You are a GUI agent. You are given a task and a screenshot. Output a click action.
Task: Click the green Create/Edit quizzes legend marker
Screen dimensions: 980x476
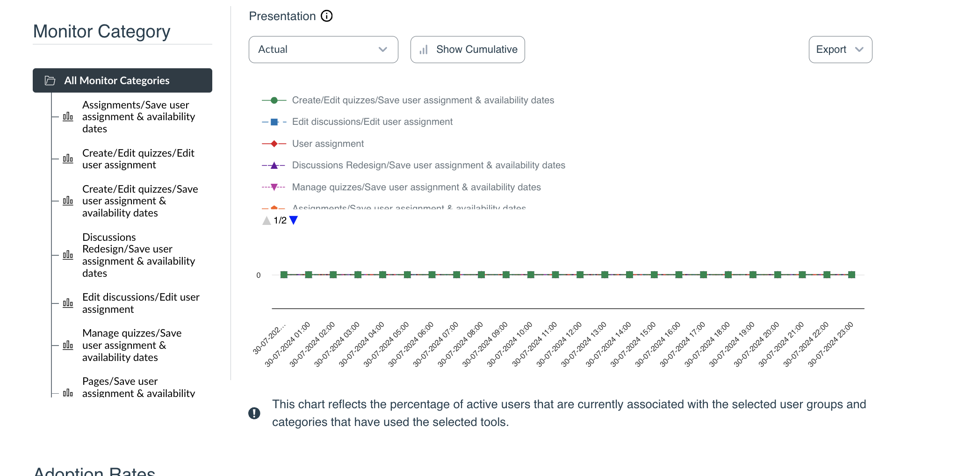pos(274,101)
